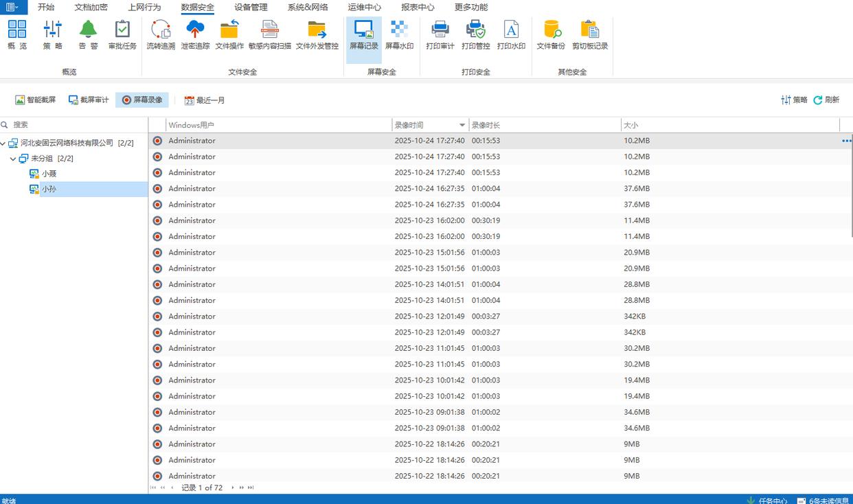Open the 最近一月 date range dropdown
Viewport: 853px width, 504px height.
tap(205, 100)
